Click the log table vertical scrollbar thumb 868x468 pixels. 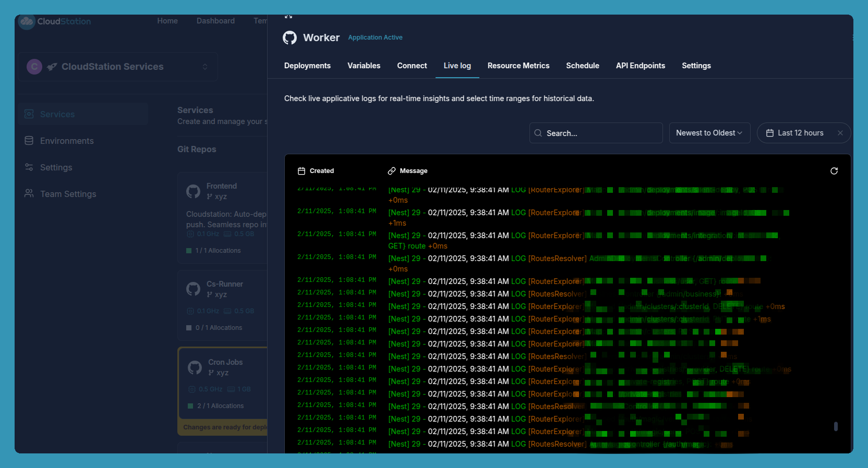pos(836,426)
